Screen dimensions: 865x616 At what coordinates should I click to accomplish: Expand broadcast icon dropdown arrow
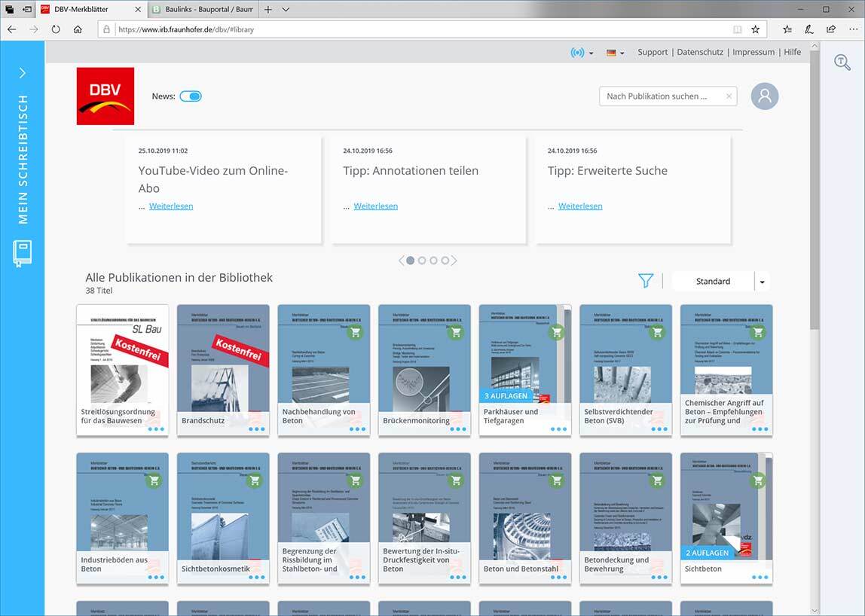591,53
